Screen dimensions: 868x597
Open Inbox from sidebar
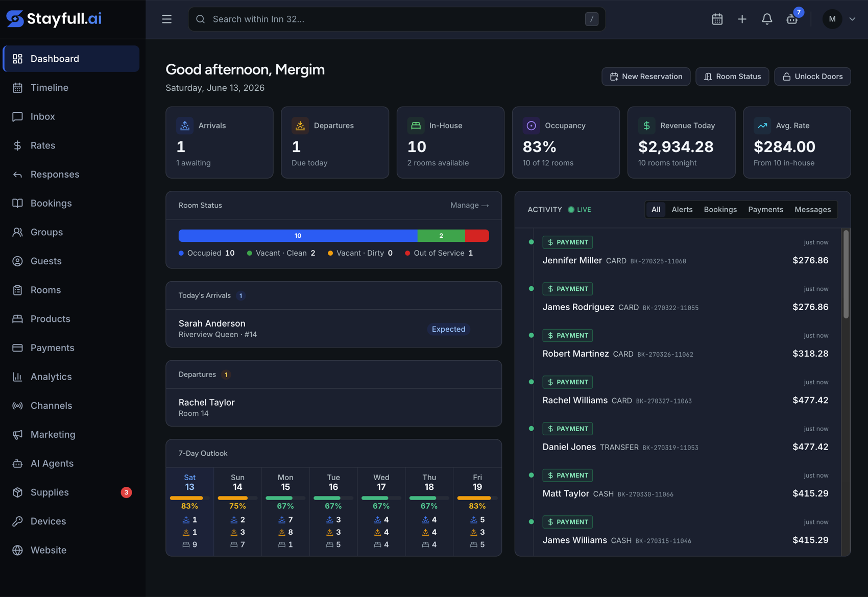click(x=71, y=116)
